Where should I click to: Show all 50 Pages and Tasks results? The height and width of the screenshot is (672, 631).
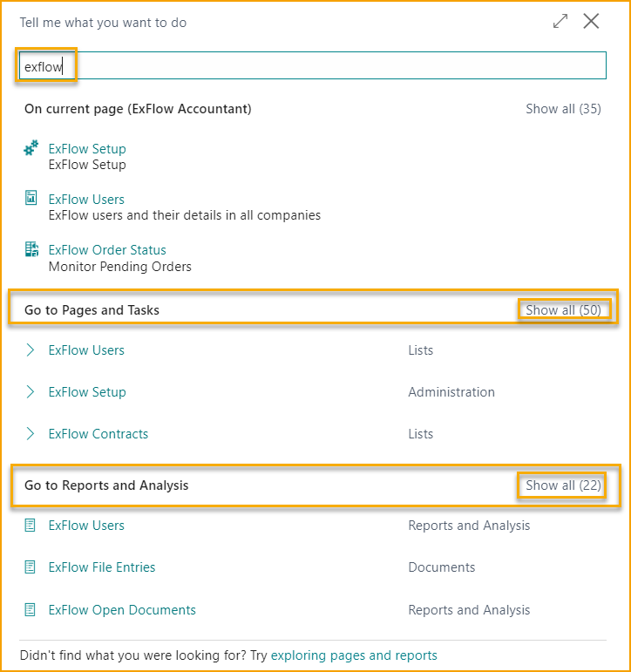pos(563,310)
